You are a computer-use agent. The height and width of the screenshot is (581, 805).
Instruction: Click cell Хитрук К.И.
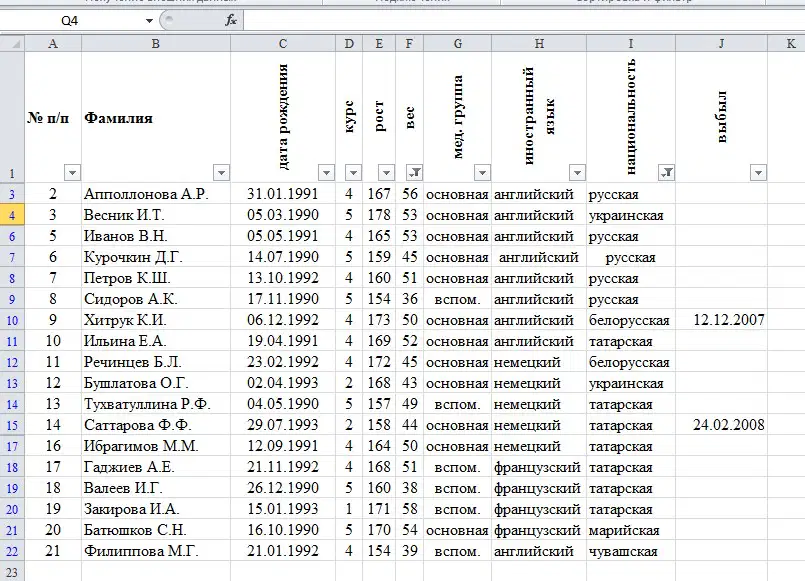coord(156,320)
